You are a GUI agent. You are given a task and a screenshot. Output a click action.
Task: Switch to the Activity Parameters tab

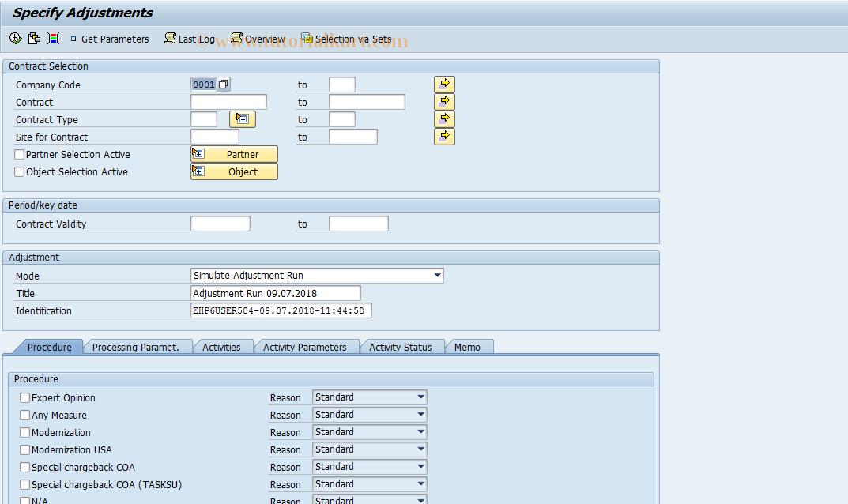(x=304, y=347)
